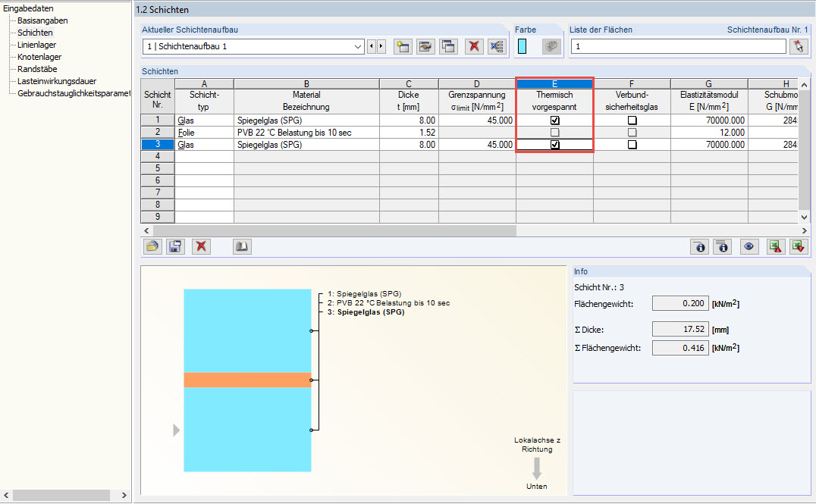Screen dimensions: 816x504
Task: Enable Verbundsicherheitsglas for layer 1
Action: click(632, 121)
